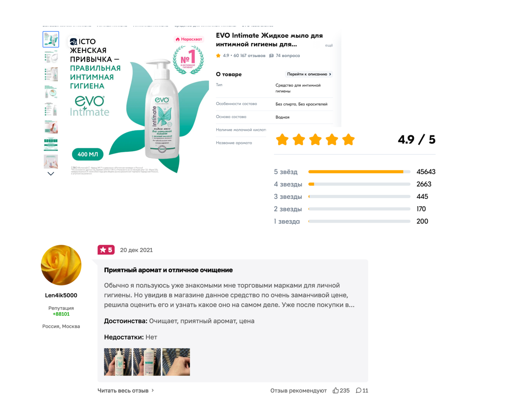Select the first product thumbnail
The height and width of the screenshot is (420, 507).
click(x=51, y=39)
